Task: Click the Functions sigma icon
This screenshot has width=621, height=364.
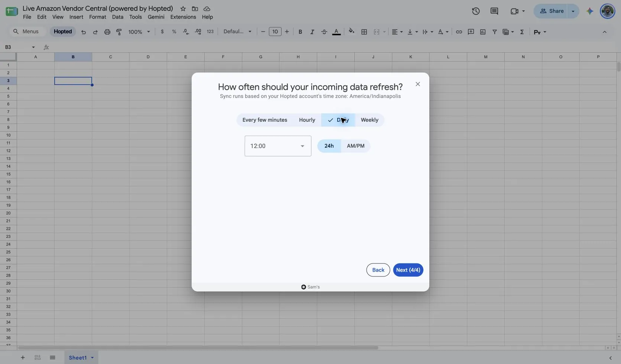Action: [x=522, y=32]
